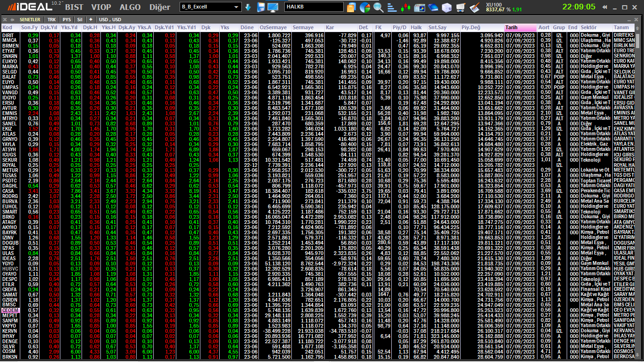Click the horizontal bars list icon
The image size is (644, 362).
(392, 8)
